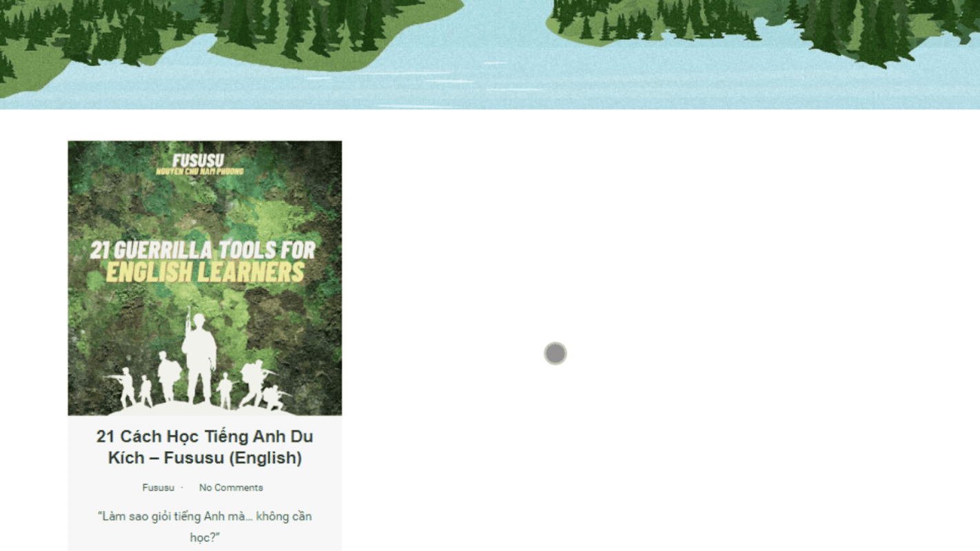Click the Fususu author link under the title
The width and height of the screenshot is (980, 551).
pyautogui.click(x=159, y=488)
